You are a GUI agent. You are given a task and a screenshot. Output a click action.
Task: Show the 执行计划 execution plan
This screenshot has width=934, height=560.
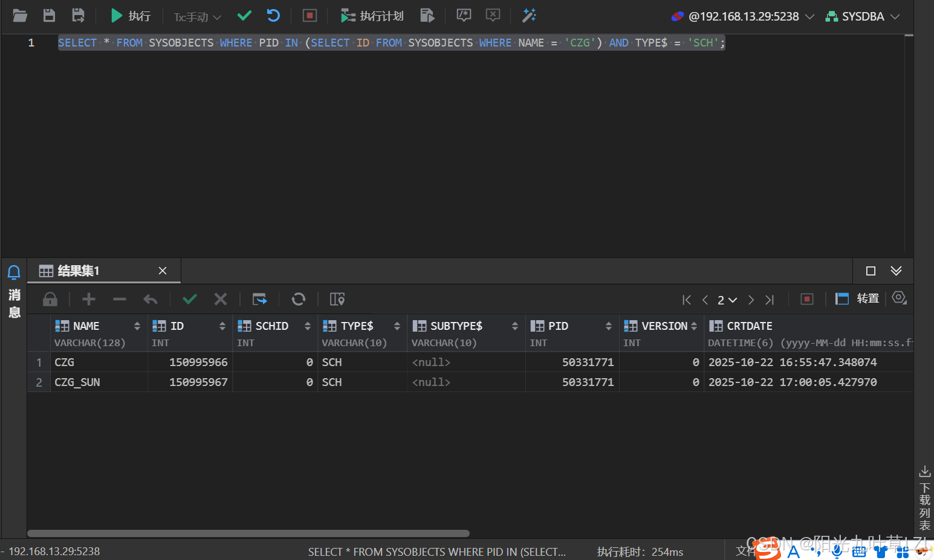(372, 16)
